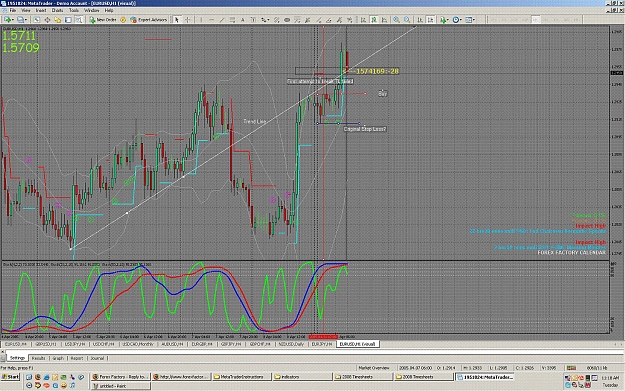Open the tester Journal tab
Image resolution: width=625 pixels, height=391 pixels.
(97, 358)
